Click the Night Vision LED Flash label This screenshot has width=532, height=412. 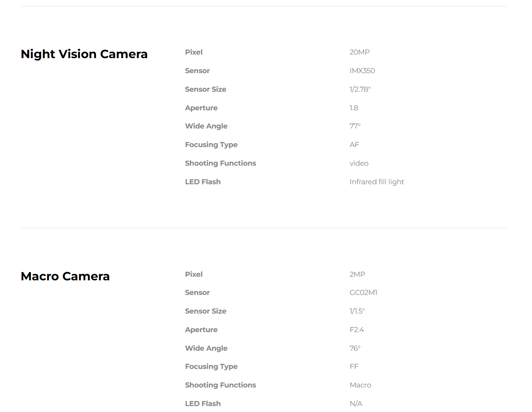(203, 182)
